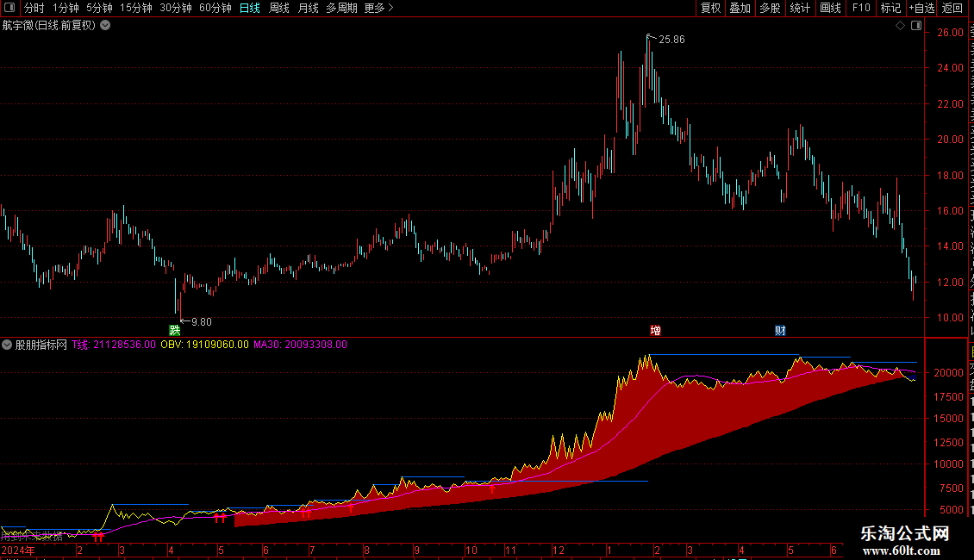Viewport: 974px width, 560px height.
Task: Switch to 周线 weekly chart
Action: point(279,8)
